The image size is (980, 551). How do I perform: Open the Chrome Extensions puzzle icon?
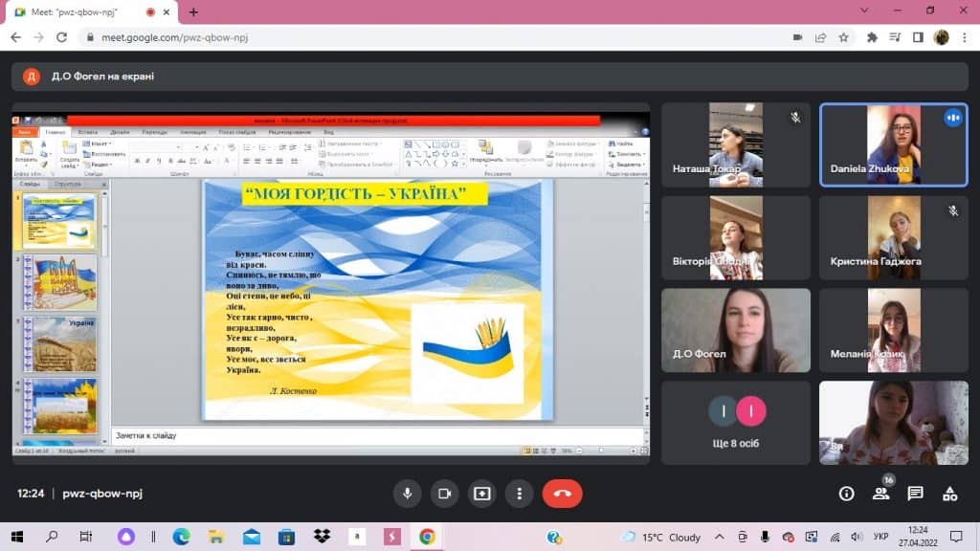872,37
